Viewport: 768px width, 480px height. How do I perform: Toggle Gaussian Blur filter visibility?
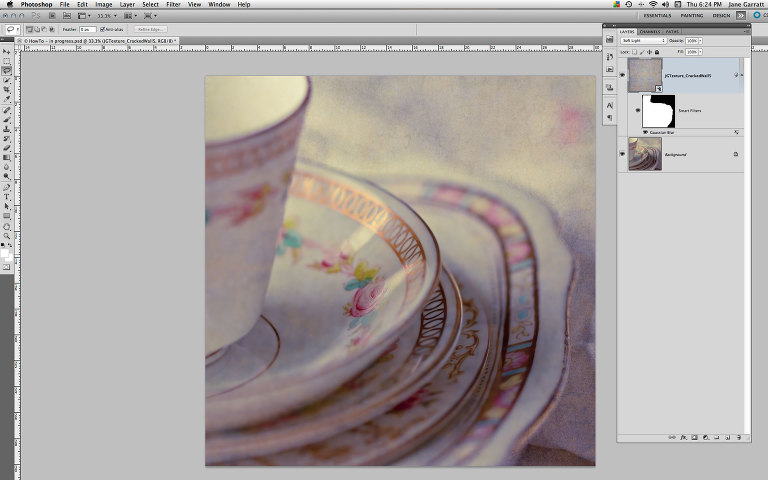point(645,132)
